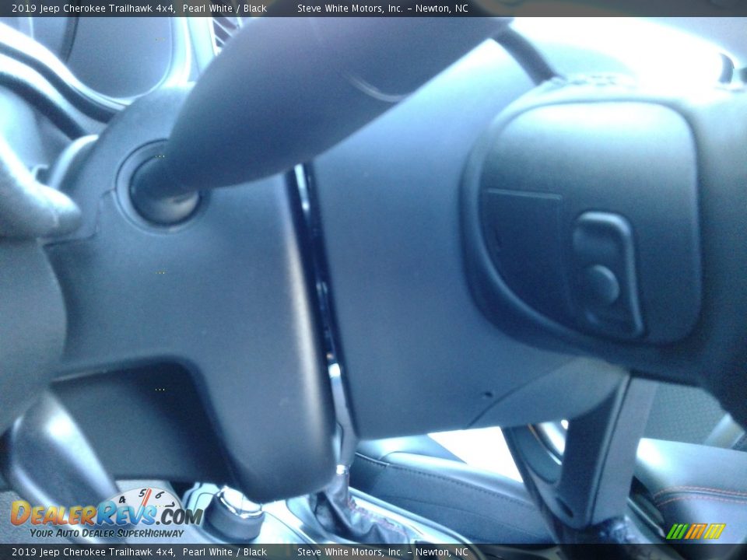747x560 pixels.
Task: Click the colored stripes logo in bottom corner
Action: pos(695,531)
